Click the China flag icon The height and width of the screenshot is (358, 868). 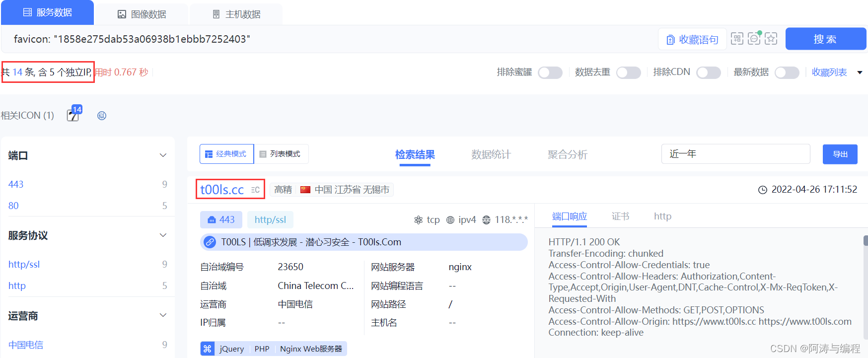[305, 190]
